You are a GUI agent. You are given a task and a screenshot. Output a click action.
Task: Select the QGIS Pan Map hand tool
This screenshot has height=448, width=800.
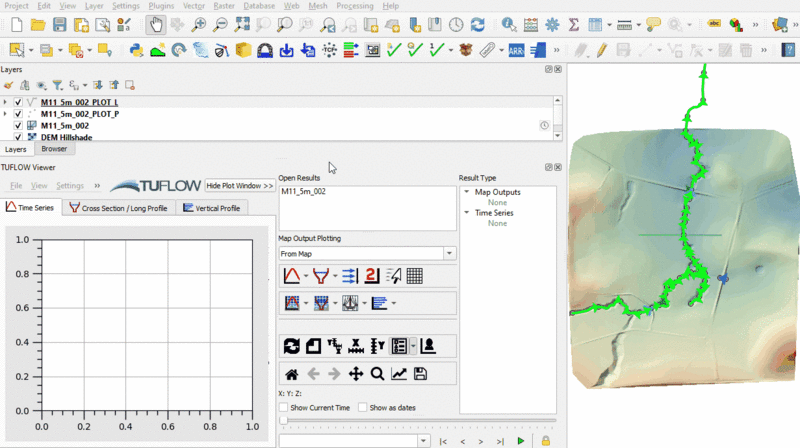(155, 24)
